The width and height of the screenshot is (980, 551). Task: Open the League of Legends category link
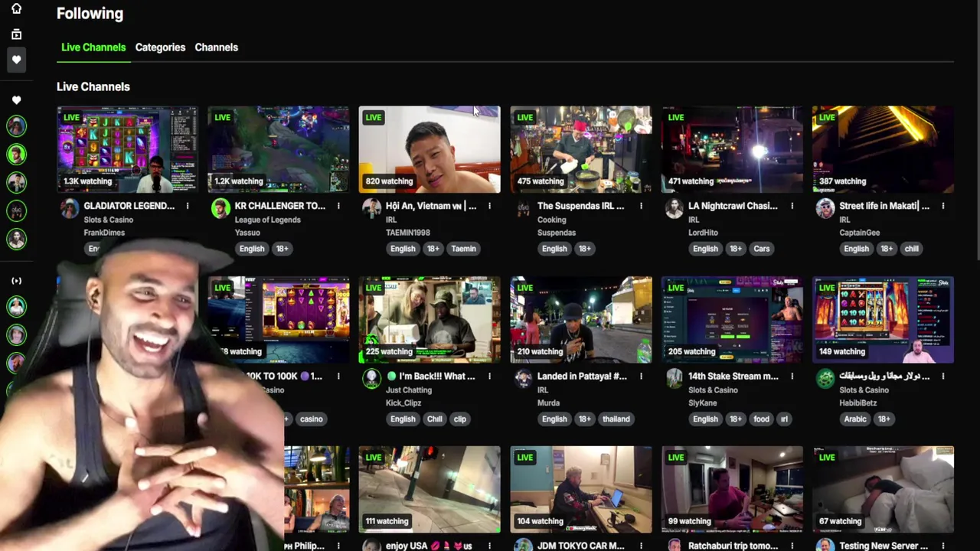(267, 220)
